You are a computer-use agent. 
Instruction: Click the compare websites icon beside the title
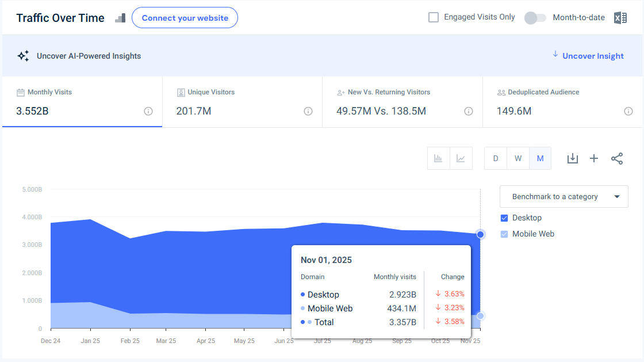120,18
